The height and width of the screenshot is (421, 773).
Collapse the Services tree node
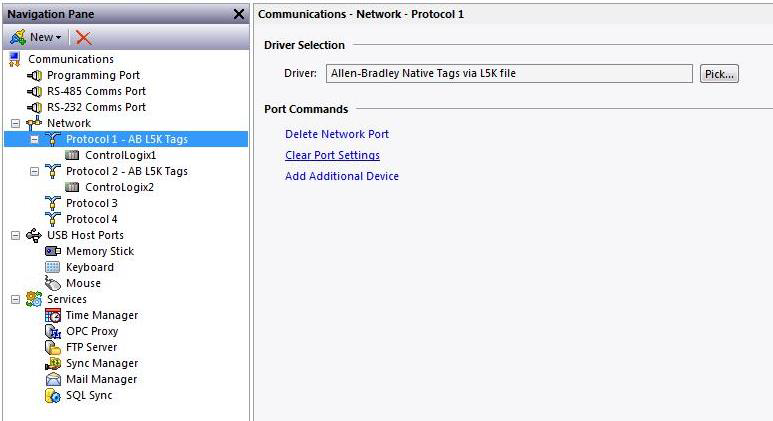(x=15, y=299)
